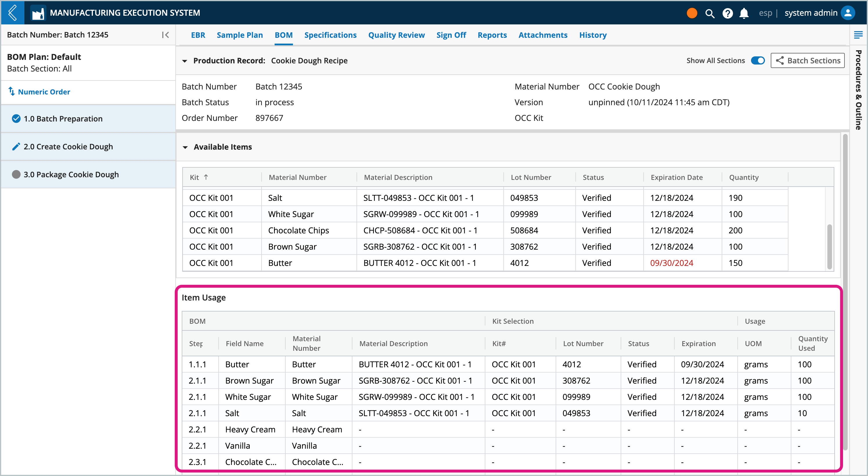
Task: Click the Batch Sections button
Action: (x=807, y=60)
